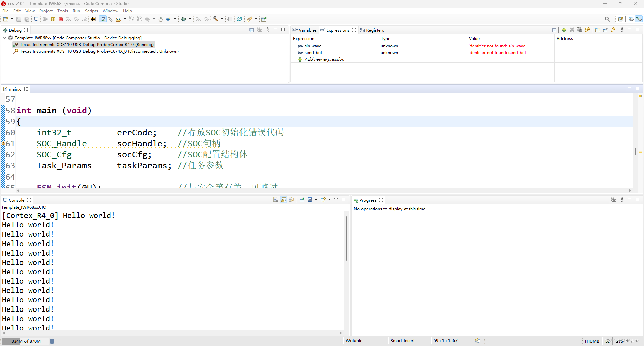Viewport: 644px width, 346px height.
Task: Select the C674X_0 (Disconnected) debug entry
Action: coord(96,51)
